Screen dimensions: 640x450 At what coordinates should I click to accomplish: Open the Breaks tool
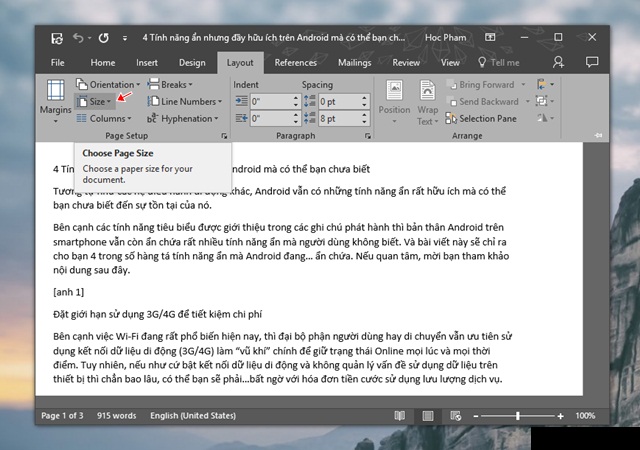[x=172, y=85]
